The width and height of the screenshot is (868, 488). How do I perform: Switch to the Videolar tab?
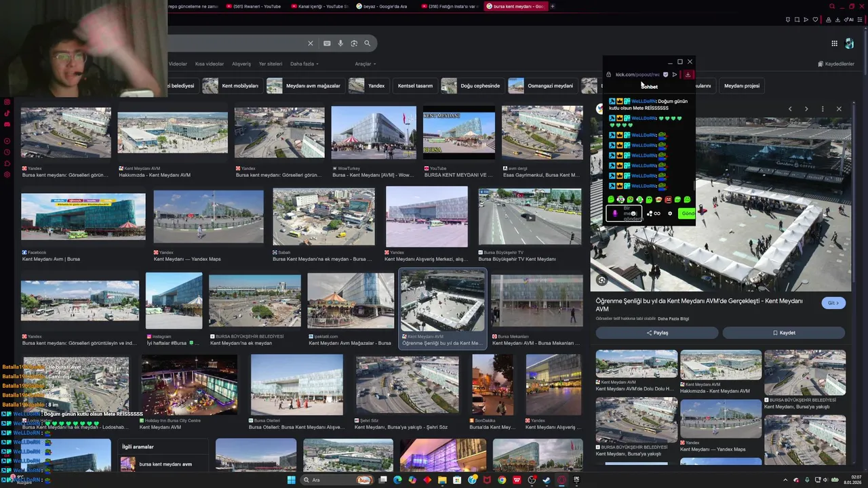click(178, 64)
